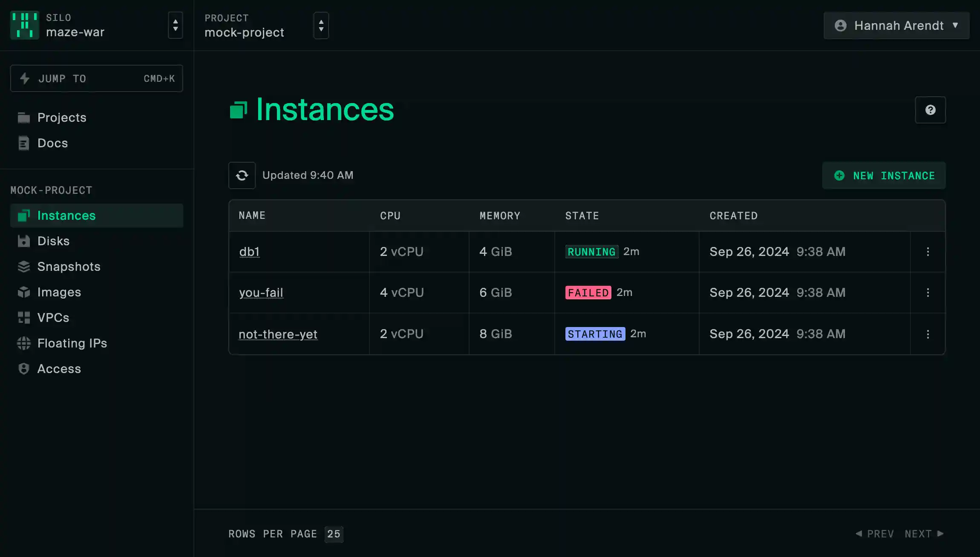Activate the Jump To search bar
The height and width of the screenshot is (557, 980).
pyautogui.click(x=96, y=78)
